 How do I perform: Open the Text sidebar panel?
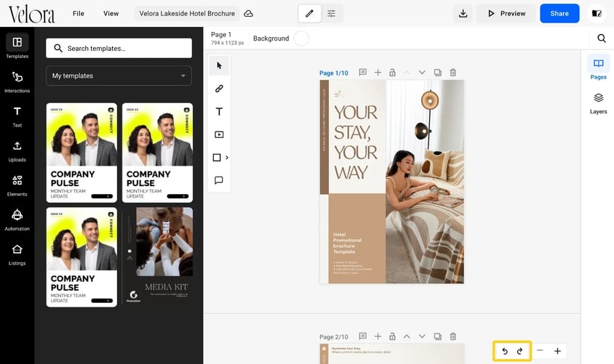(17, 116)
